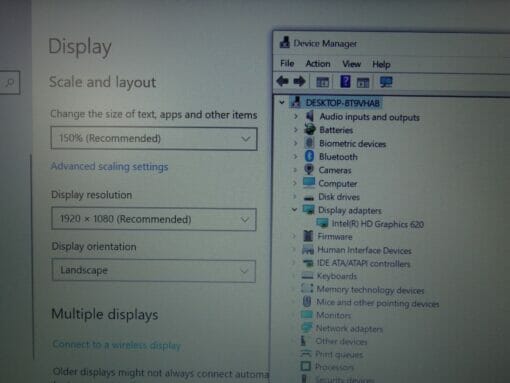Select the Firmware text label
Image resolution: width=510 pixels, height=383 pixels.
pyautogui.click(x=335, y=236)
